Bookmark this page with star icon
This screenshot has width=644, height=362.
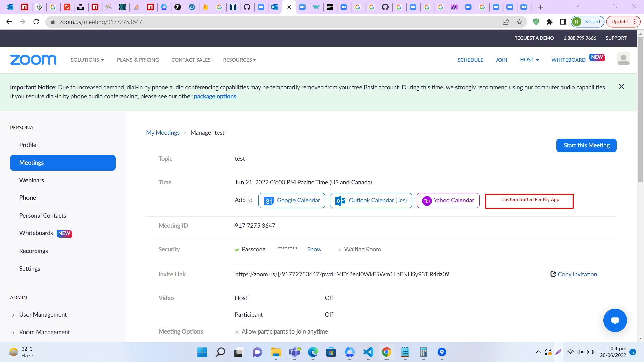coord(519,22)
